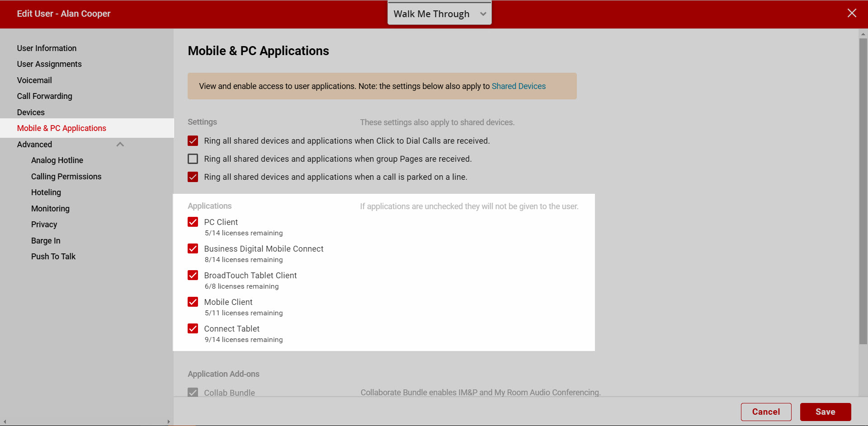The height and width of the screenshot is (426, 868).
Task: Click the scrollbar up arrow
Action: click(863, 34)
